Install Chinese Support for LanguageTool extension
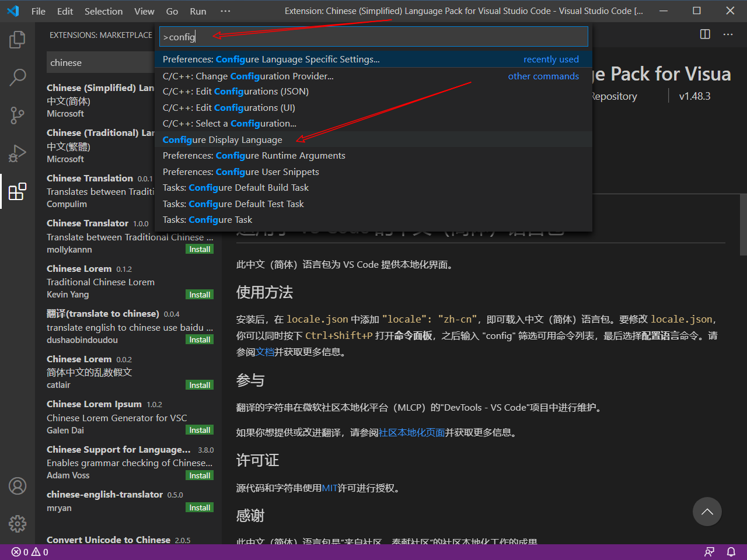The height and width of the screenshot is (560, 747). click(200, 476)
